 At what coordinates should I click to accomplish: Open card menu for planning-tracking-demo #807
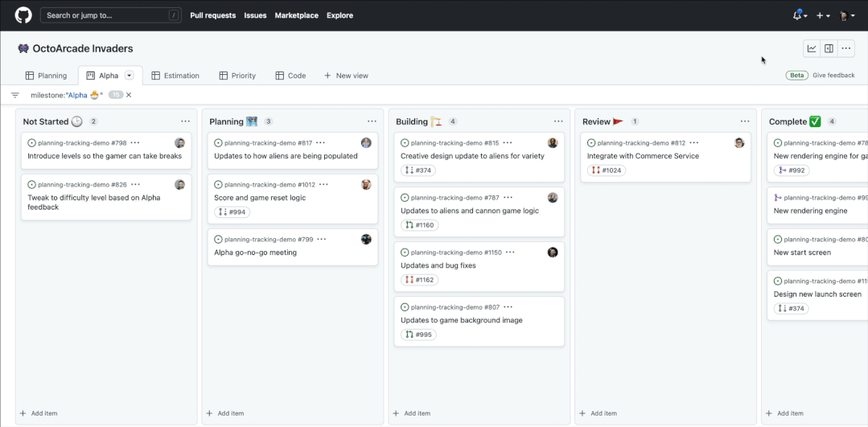point(508,307)
